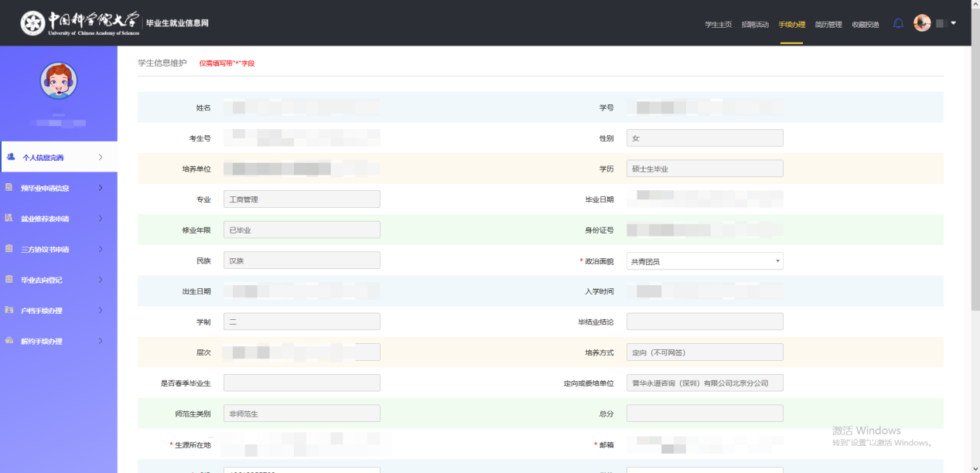Viewport: 980px width, 473px height.
Task: Click the 解约手续办理 sidebar icon
Action: [9, 341]
